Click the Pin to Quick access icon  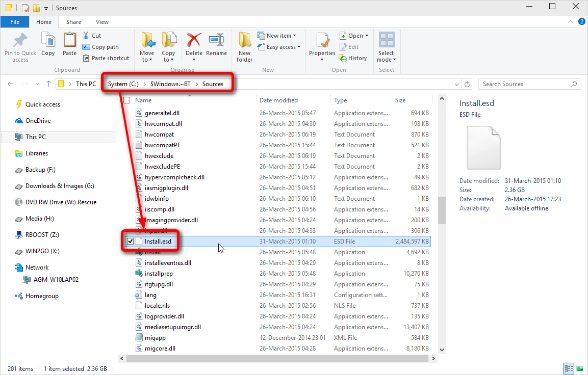pos(20,40)
